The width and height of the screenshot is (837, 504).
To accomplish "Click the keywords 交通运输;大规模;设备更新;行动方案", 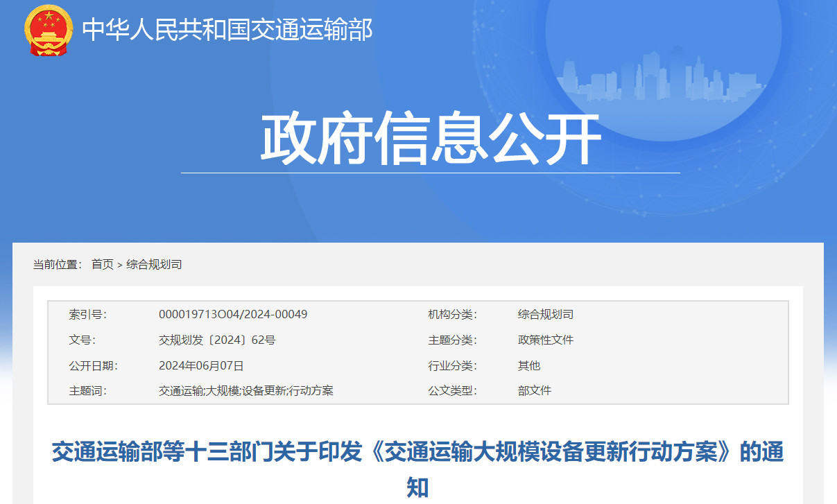I will [x=246, y=390].
